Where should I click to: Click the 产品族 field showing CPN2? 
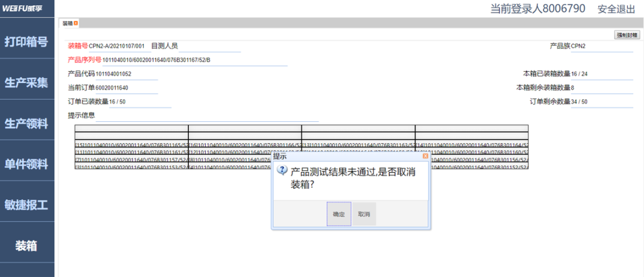tap(601, 46)
